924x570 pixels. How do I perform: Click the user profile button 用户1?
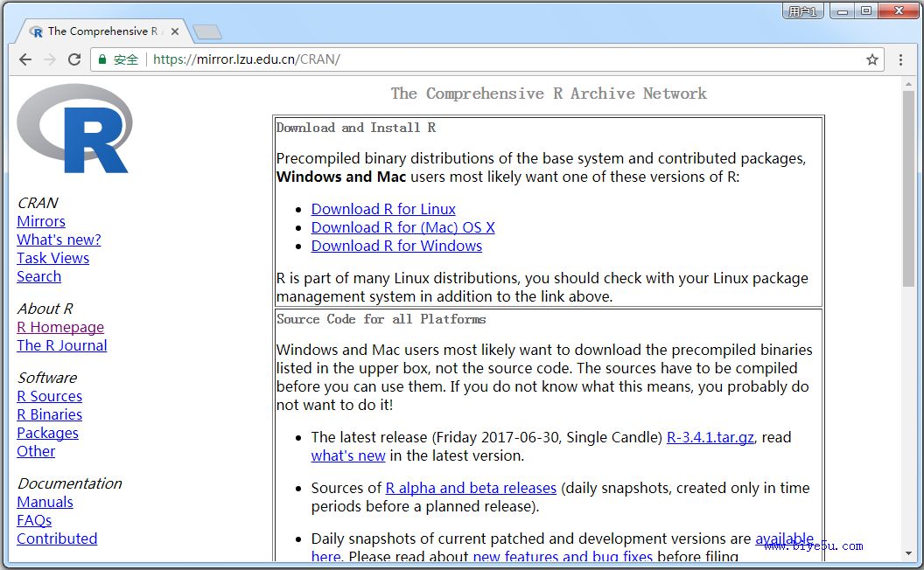pyautogui.click(x=802, y=10)
